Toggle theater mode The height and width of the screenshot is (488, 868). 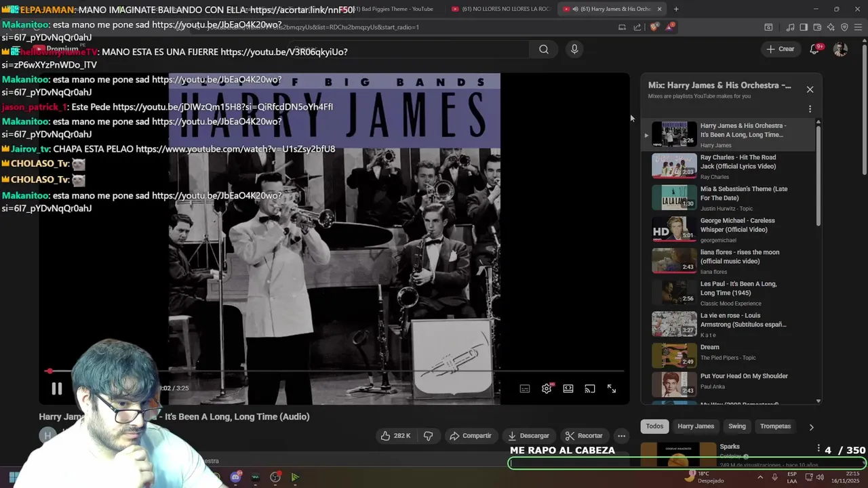click(x=568, y=388)
